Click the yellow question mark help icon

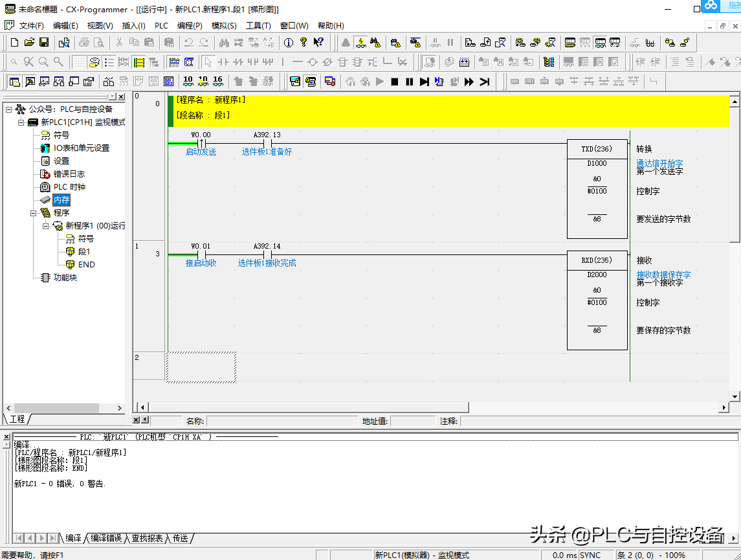303,42
